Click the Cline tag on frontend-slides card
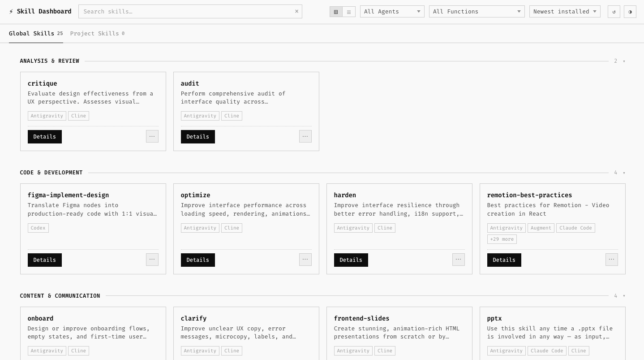 pyautogui.click(x=385, y=351)
